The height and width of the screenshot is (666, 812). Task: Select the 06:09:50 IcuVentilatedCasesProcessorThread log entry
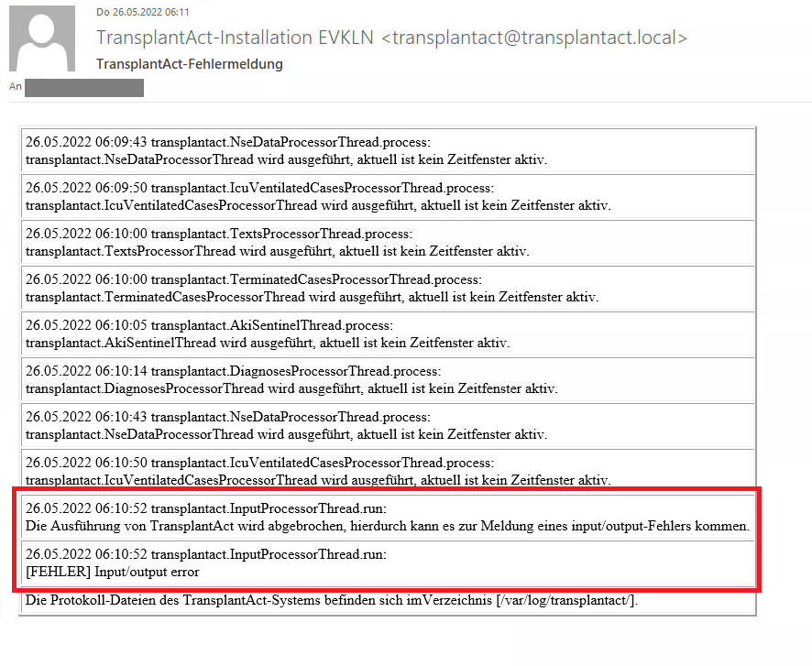point(317,196)
